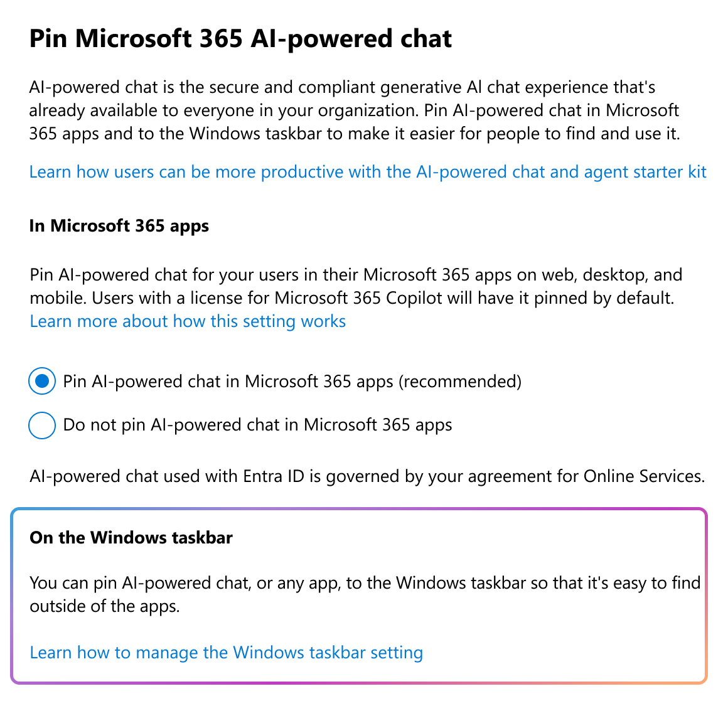Click the "Online Services" phrase
This screenshot has height=701, width=728.
[x=644, y=476]
